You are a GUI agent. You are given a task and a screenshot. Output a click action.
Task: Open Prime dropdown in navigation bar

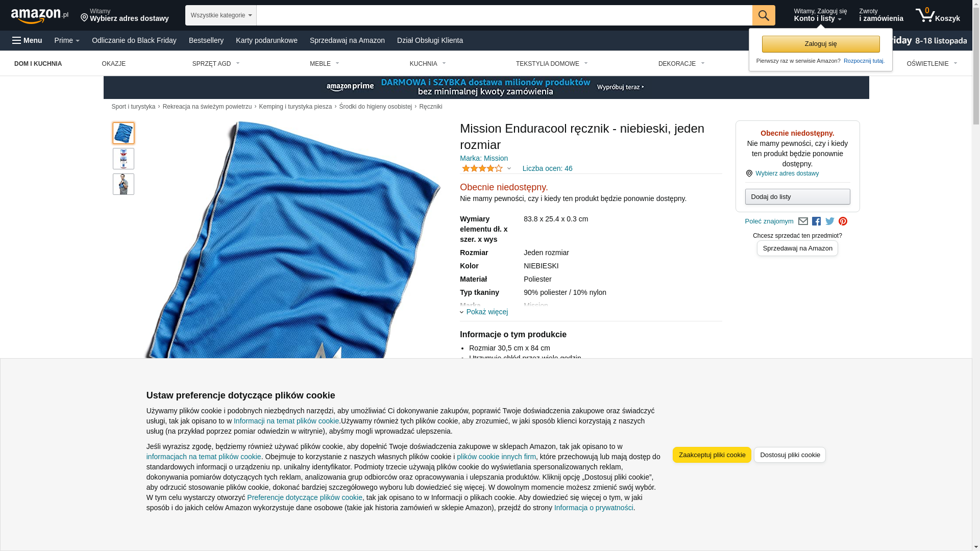coord(67,40)
